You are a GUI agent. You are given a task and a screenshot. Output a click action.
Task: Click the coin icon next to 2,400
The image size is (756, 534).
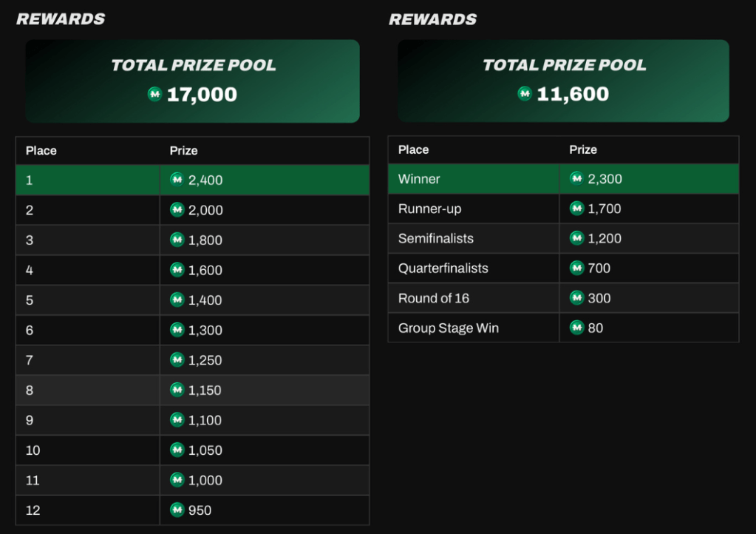(x=177, y=180)
